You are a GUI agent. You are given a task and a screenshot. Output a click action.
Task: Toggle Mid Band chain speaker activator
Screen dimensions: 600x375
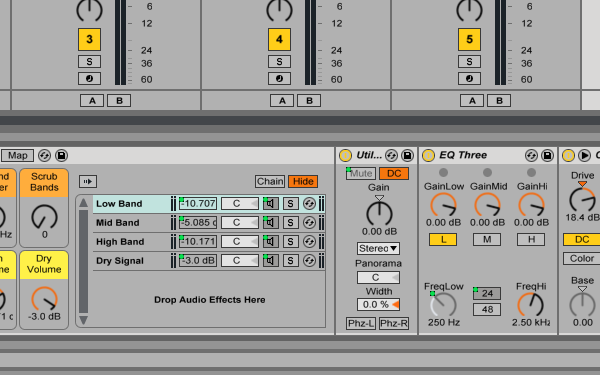(x=271, y=223)
